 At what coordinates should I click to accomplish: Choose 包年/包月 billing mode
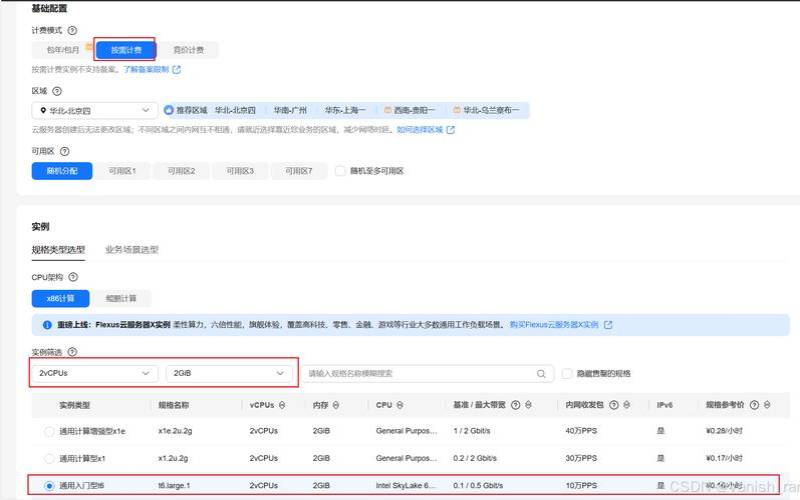(63, 50)
